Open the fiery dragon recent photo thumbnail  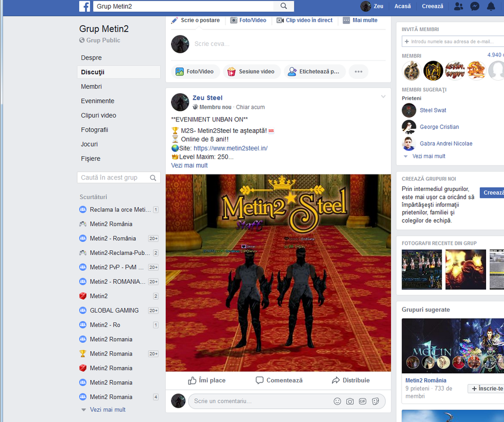click(465, 270)
